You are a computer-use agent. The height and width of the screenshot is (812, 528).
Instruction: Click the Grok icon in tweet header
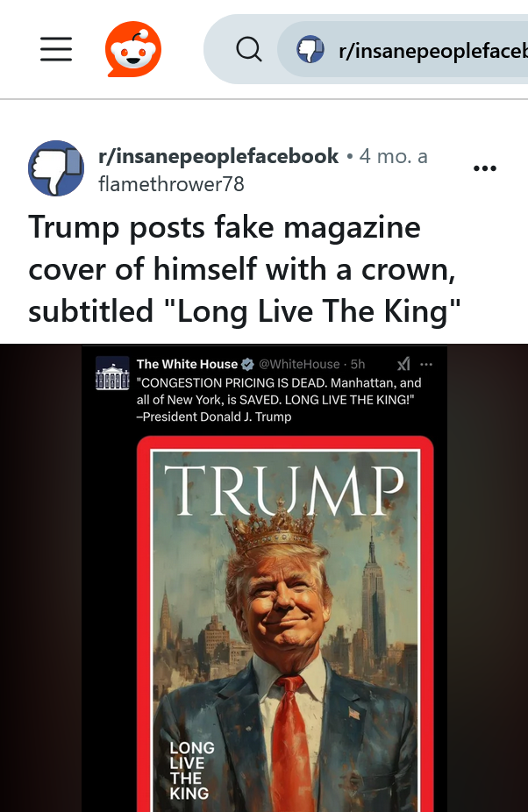(x=403, y=365)
